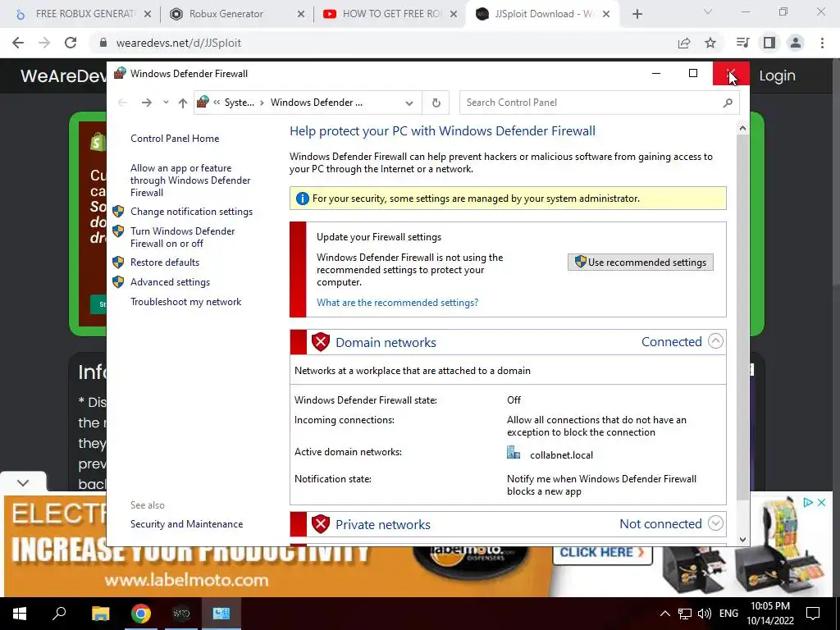Bookmark this page with the star icon

(710, 43)
